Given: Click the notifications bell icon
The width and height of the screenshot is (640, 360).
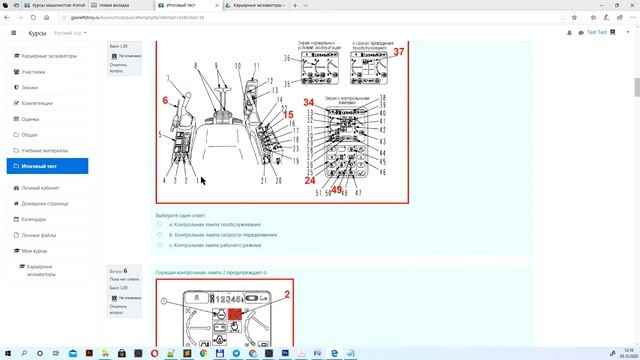Looking at the screenshot, I should pyautogui.click(x=569, y=33).
